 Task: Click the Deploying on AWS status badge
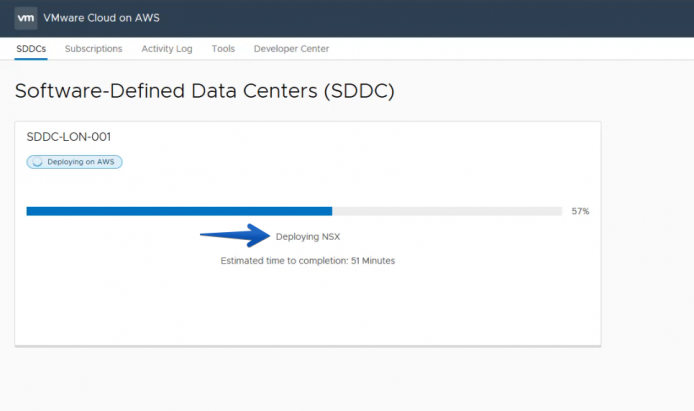tap(74, 162)
